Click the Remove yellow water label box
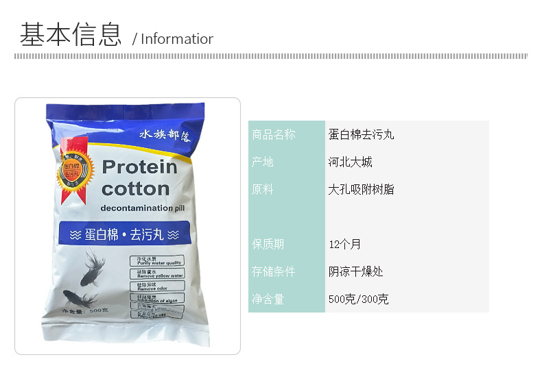 coord(157,274)
